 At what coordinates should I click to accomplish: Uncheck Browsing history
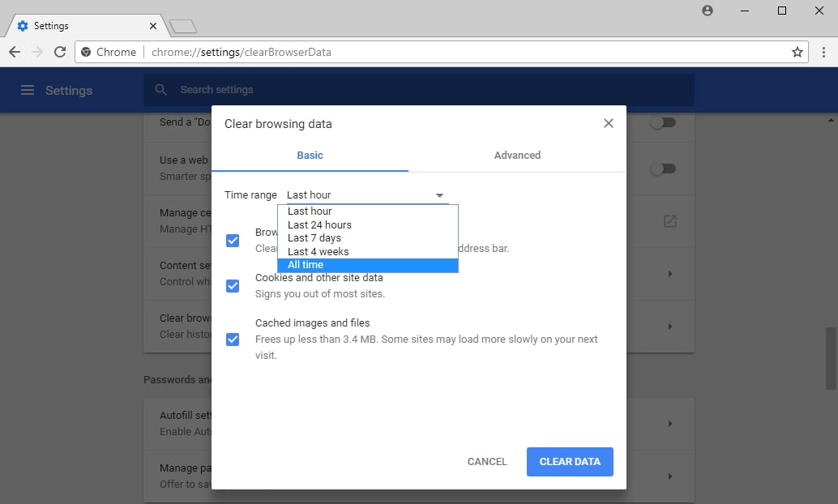tap(233, 241)
